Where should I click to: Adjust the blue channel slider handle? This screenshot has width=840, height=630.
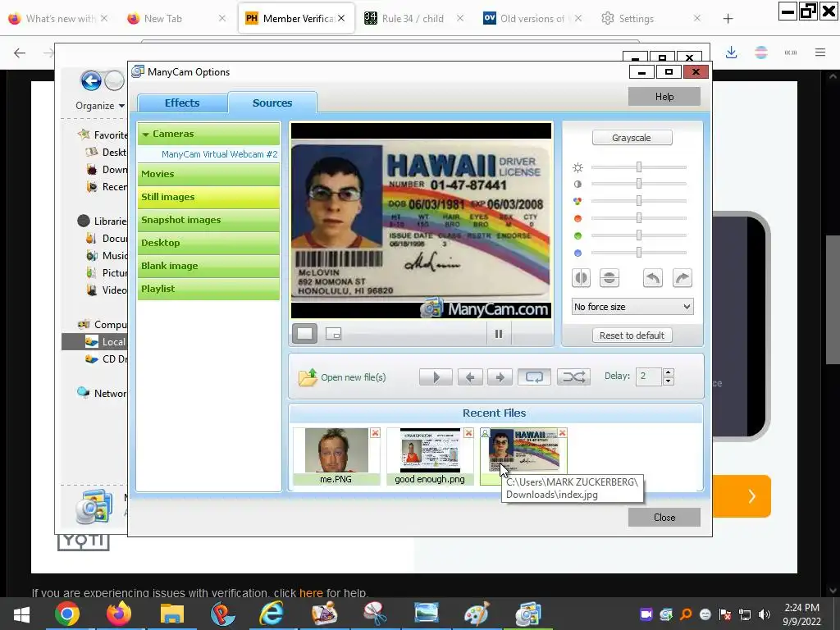638,253
